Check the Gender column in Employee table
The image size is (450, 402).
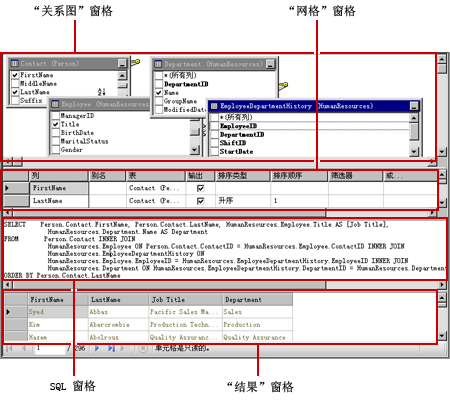point(56,150)
